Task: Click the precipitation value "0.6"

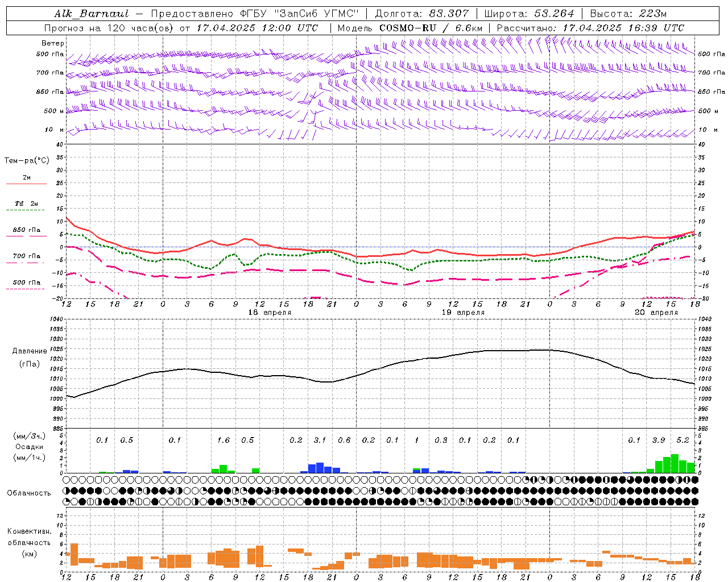Action: (344, 440)
